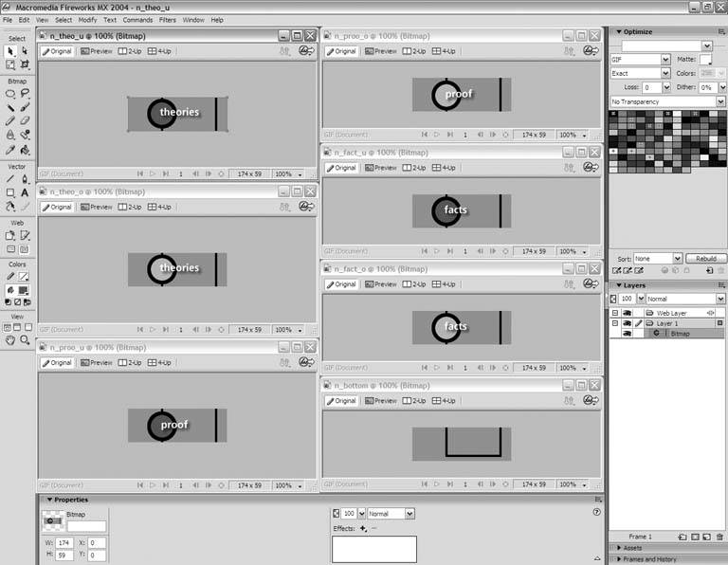Image resolution: width=728 pixels, height=565 pixels.
Task: Select the Line tool
Action: point(10,178)
